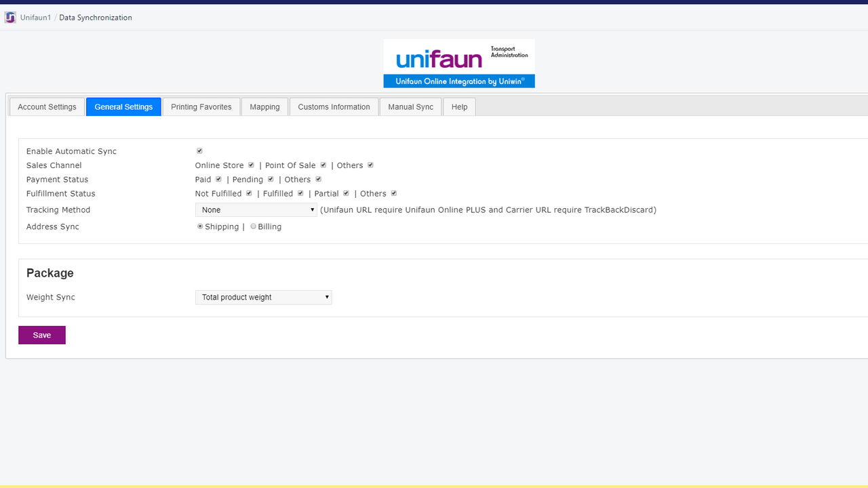Open the Tracking Method dropdown
This screenshot has height=488, width=868.
tap(256, 210)
